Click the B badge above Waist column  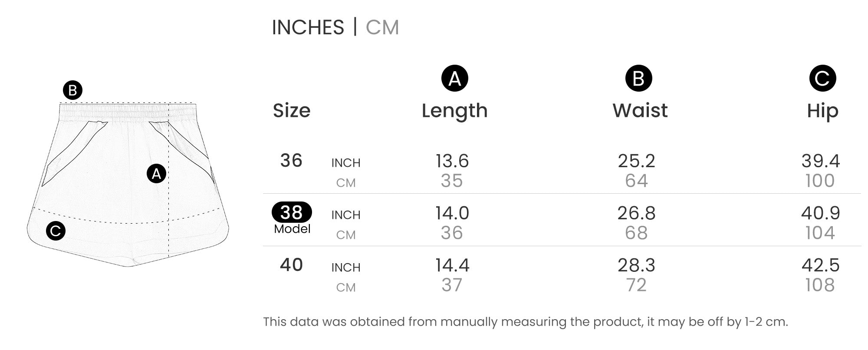(638, 79)
